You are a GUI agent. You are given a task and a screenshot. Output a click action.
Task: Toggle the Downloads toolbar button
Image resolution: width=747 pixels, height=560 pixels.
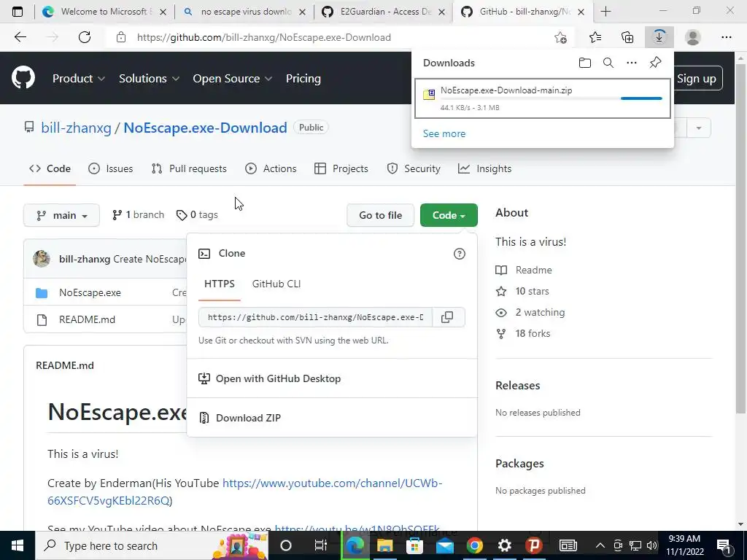point(659,37)
